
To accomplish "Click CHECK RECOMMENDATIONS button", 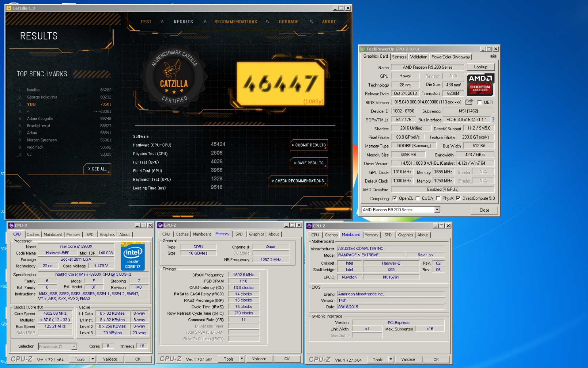I will [298, 181].
